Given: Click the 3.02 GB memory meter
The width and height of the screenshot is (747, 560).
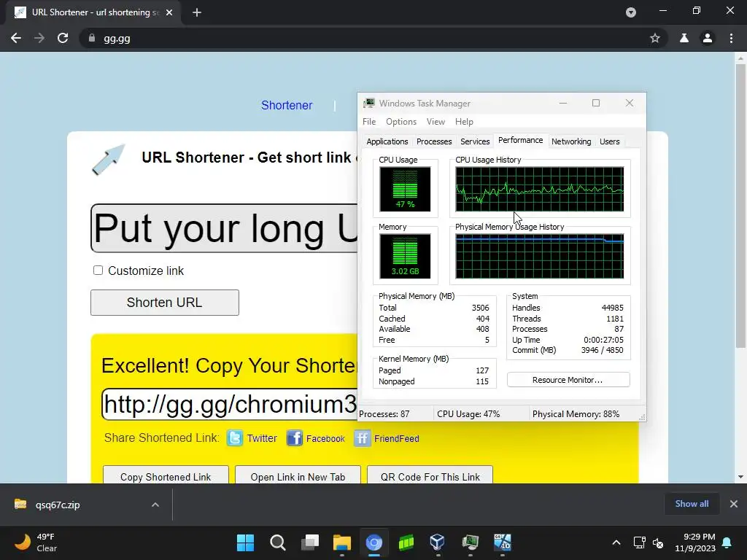Looking at the screenshot, I should pyautogui.click(x=405, y=256).
